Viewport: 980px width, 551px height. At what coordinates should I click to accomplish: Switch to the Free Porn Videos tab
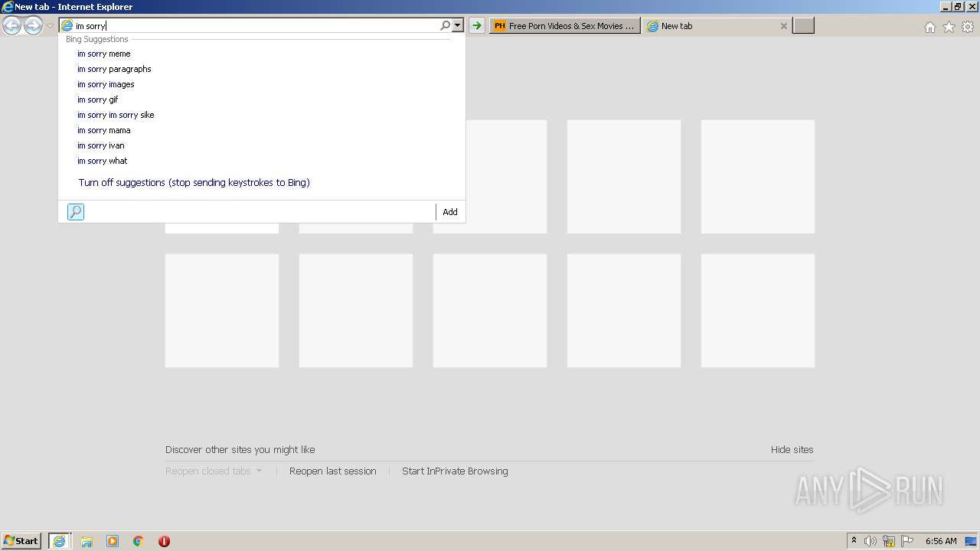click(565, 26)
